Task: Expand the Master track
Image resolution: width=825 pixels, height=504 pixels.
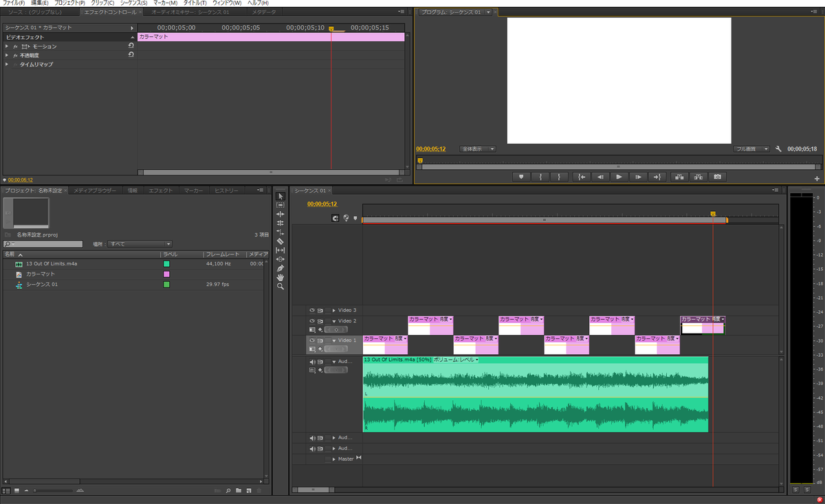Action: point(334,459)
